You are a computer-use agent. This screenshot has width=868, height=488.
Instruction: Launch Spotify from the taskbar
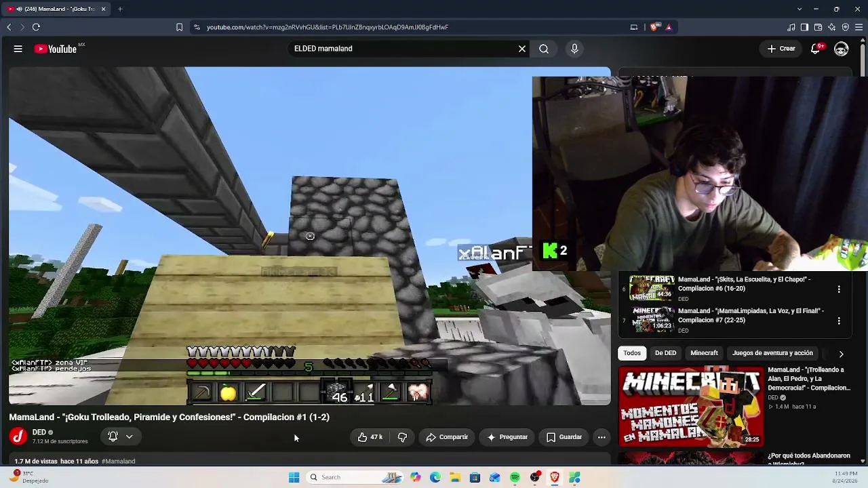click(x=515, y=477)
